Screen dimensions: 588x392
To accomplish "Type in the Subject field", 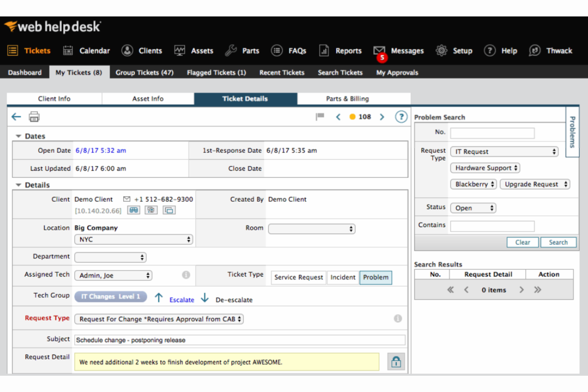I will click(x=238, y=340).
